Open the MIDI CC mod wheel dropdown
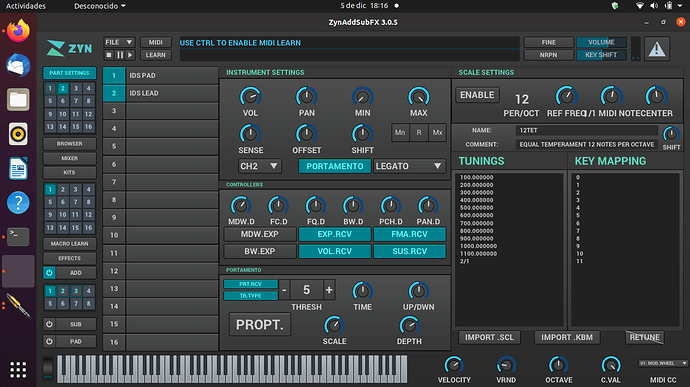This screenshot has height=387, width=690. click(x=663, y=363)
